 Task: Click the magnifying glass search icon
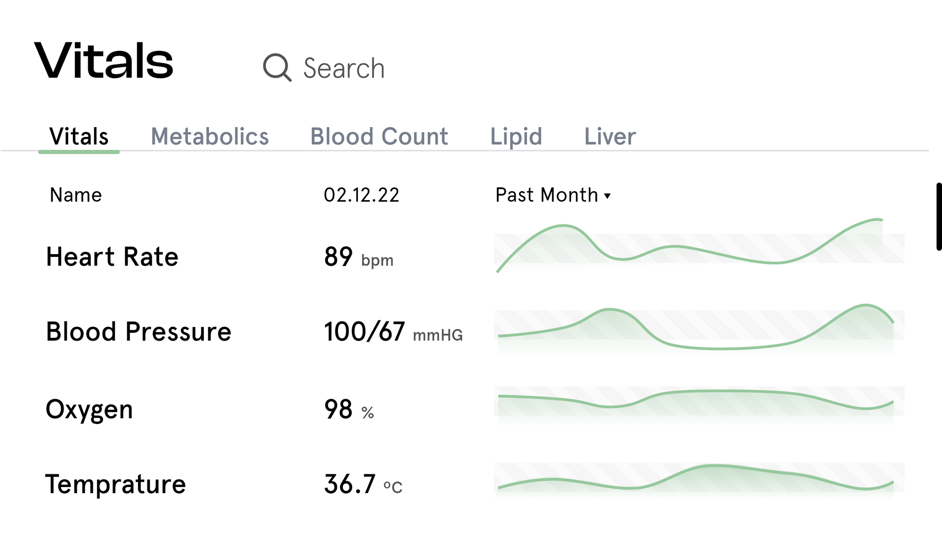click(277, 68)
